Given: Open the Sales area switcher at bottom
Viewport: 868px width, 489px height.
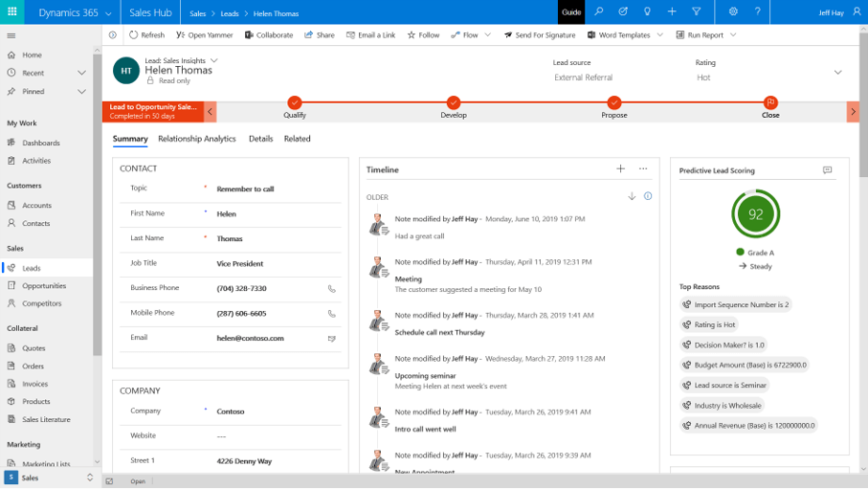Looking at the screenshot, I should [x=49, y=478].
